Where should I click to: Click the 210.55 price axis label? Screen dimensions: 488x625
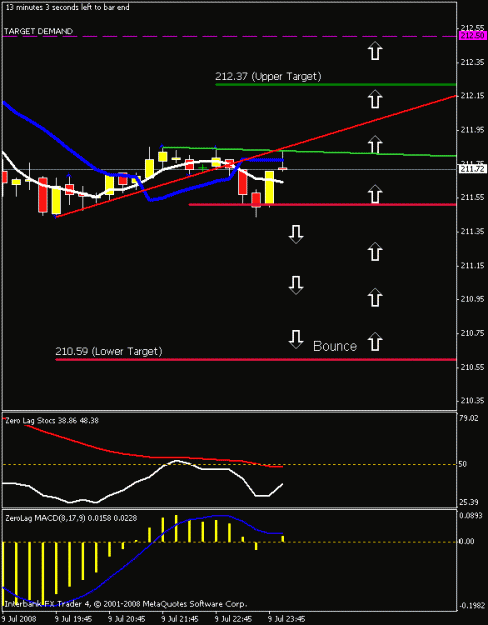tap(472, 367)
